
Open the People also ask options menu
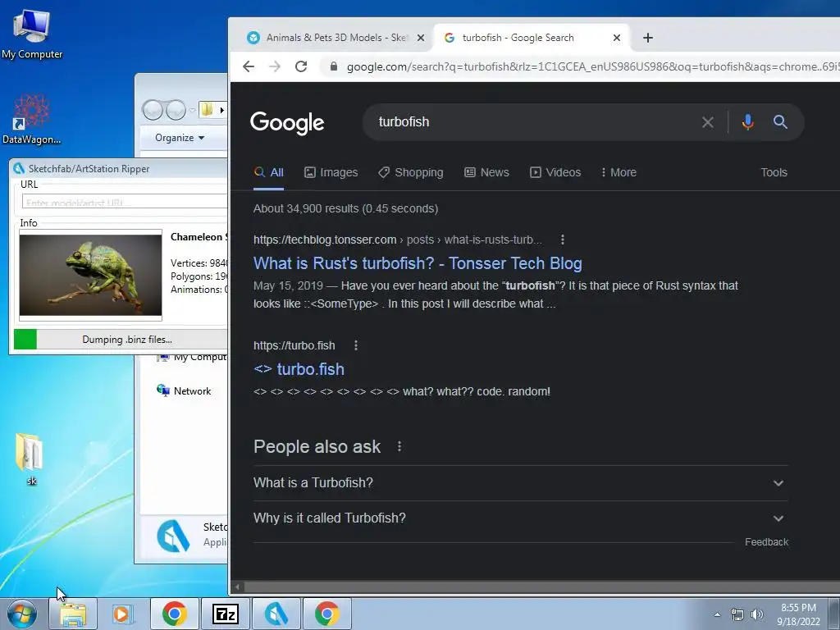(x=399, y=446)
